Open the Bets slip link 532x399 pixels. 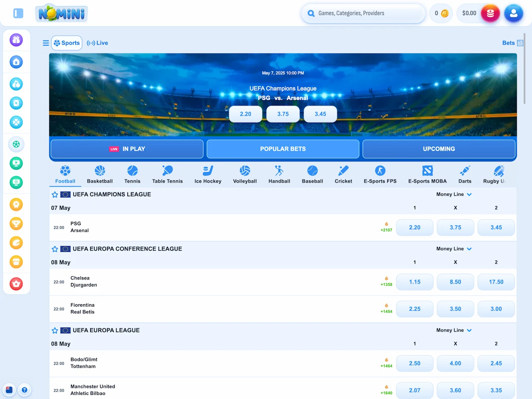[x=512, y=43]
